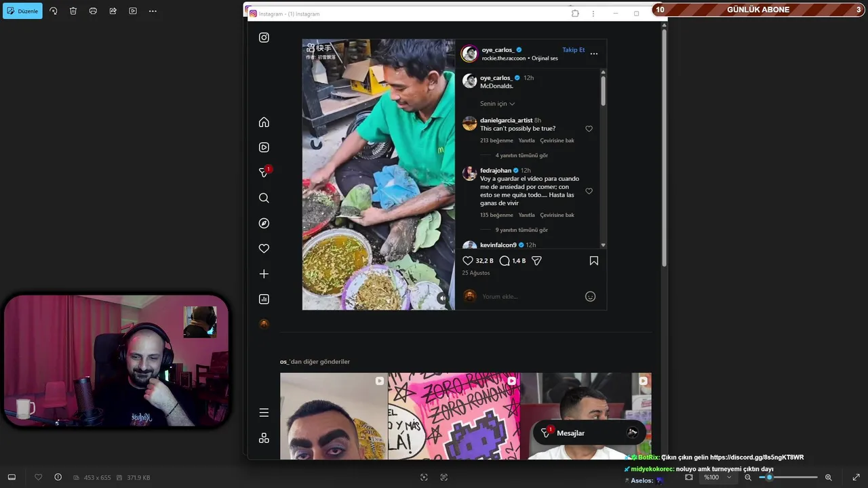Open profile avatar in Instagram sidebar
Viewport: 868px width, 488px height.
click(x=264, y=324)
